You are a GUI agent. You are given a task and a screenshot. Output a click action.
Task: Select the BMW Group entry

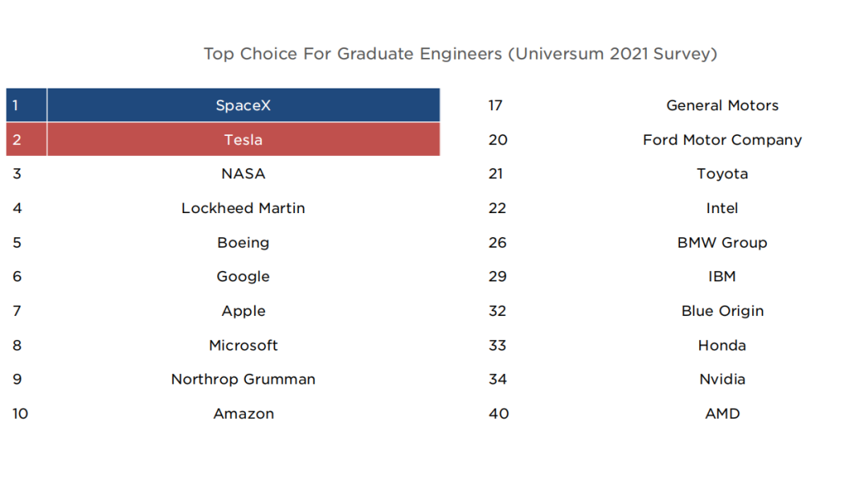(x=722, y=243)
